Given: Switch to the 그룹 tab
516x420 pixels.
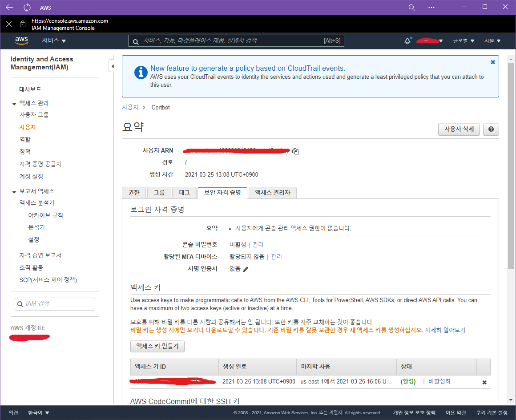Looking at the screenshot, I should 159,193.
